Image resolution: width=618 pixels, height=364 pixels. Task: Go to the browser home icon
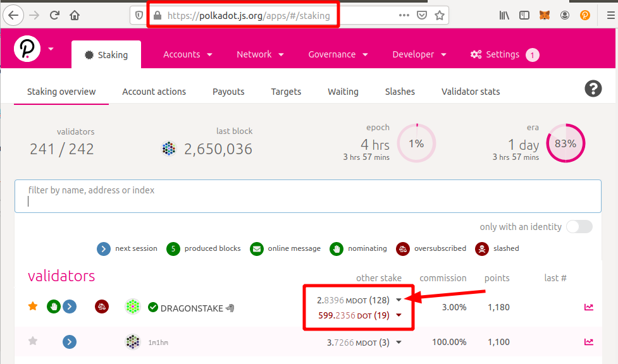[75, 15]
